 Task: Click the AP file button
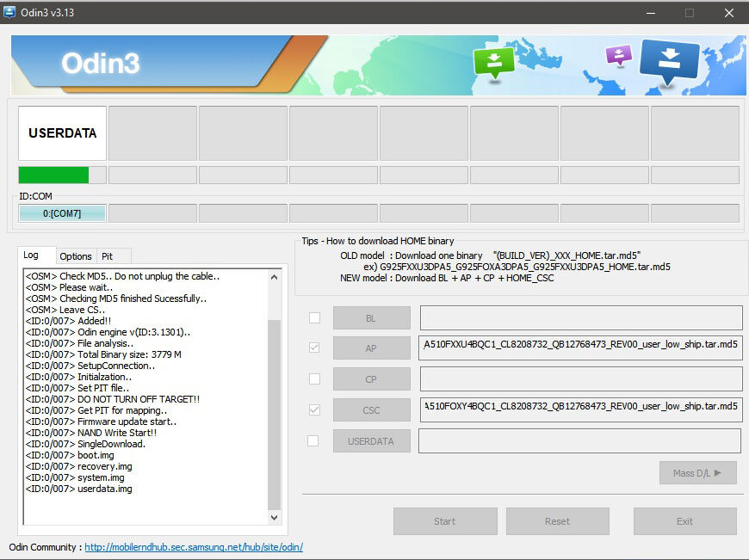371,348
